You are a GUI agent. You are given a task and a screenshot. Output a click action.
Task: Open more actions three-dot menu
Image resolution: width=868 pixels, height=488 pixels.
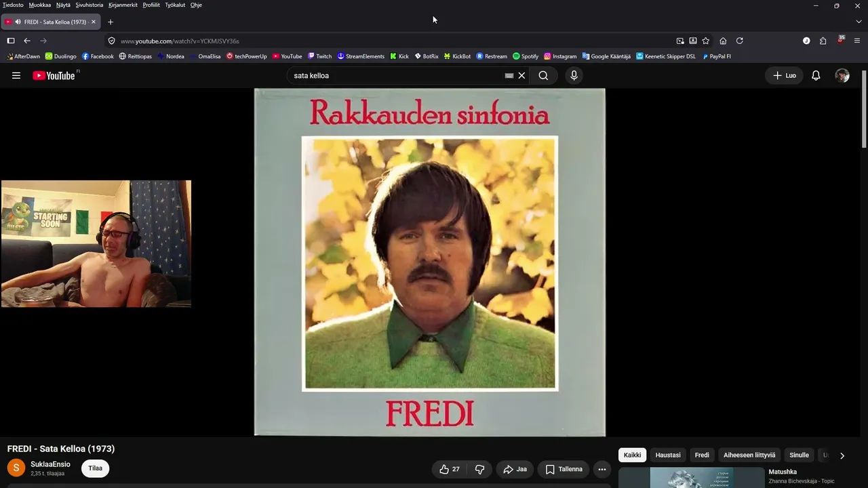(x=601, y=469)
